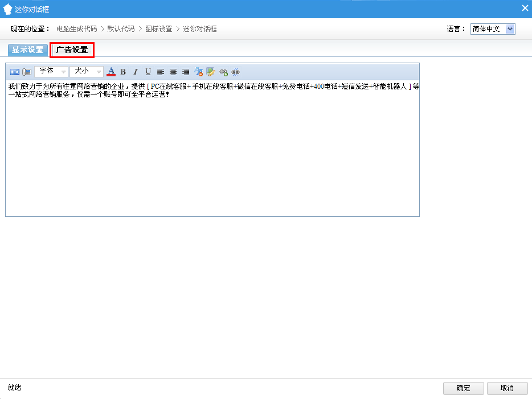Viewport: 532px width, 399px height.
Task: Switch to the 显示设置 tab
Action: pos(28,50)
